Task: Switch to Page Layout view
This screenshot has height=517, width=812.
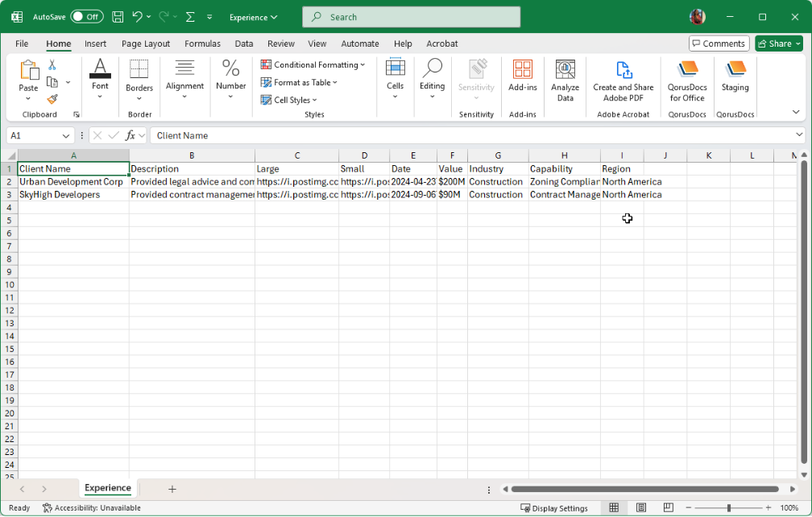Action: coord(641,508)
